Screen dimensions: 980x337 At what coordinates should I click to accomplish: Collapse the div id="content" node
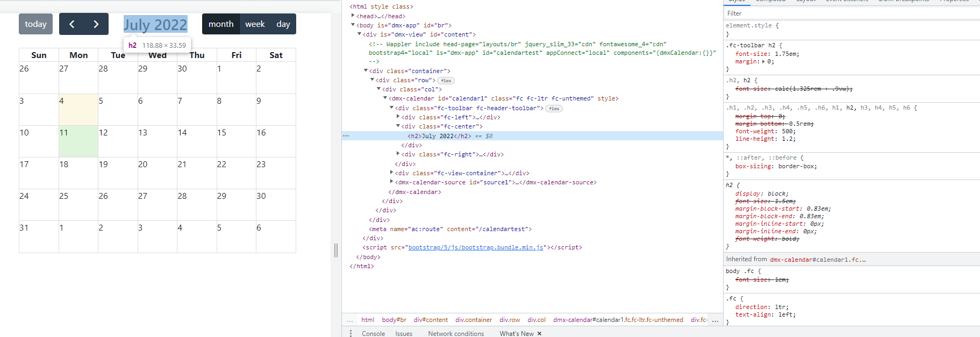pos(359,34)
